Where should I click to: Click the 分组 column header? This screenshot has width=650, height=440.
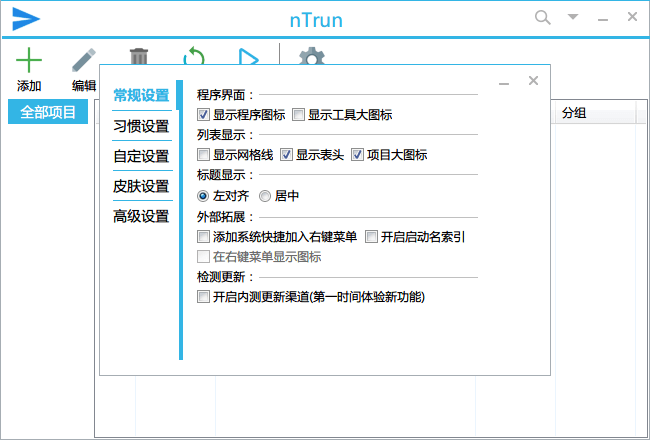coord(573,113)
